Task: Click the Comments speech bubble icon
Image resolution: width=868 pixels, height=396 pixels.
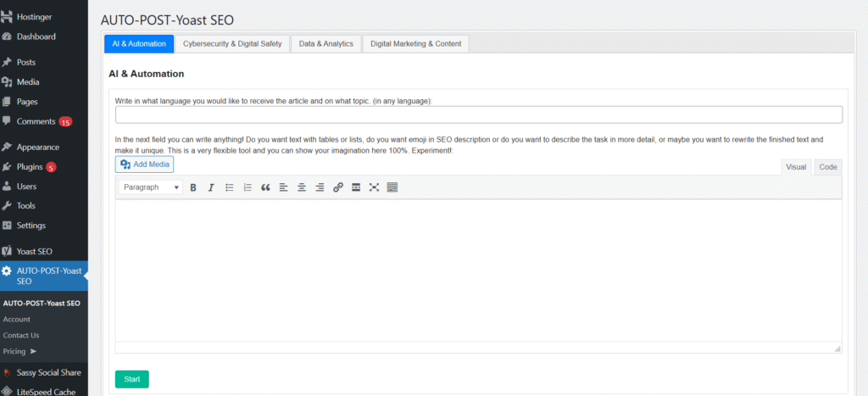Action: point(7,121)
